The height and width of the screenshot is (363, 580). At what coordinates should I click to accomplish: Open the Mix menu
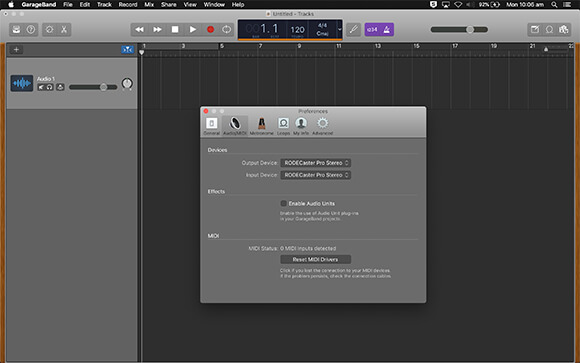pyautogui.click(x=149, y=4)
